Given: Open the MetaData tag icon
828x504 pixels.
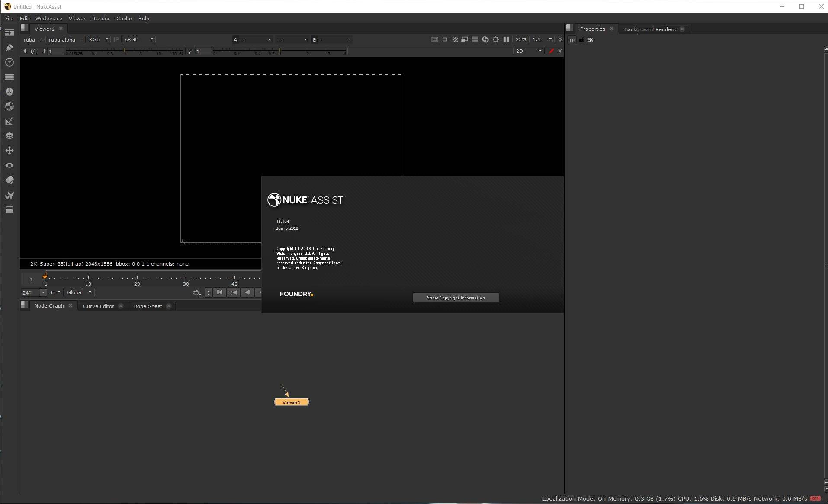Looking at the screenshot, I should [x=10, y=180].
